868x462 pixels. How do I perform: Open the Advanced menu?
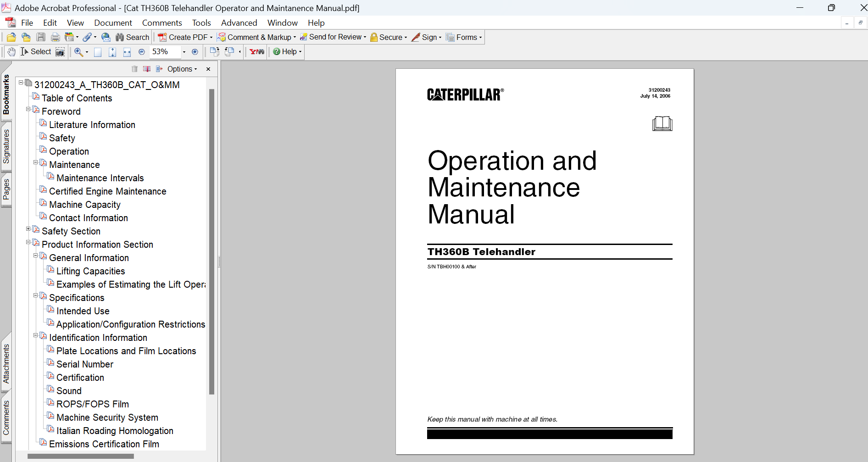pos(239,23)
